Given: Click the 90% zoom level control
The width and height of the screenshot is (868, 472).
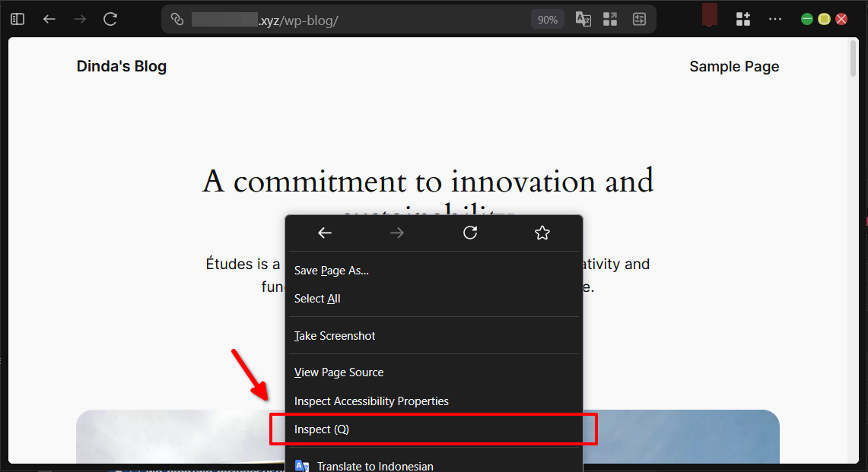Looking at the screenshot, I should point(547,18).
